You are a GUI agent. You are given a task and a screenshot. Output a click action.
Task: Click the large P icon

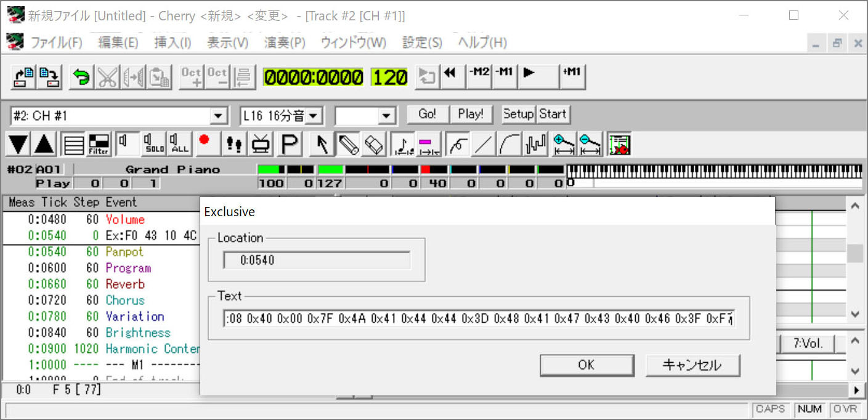tap(289, 144)
